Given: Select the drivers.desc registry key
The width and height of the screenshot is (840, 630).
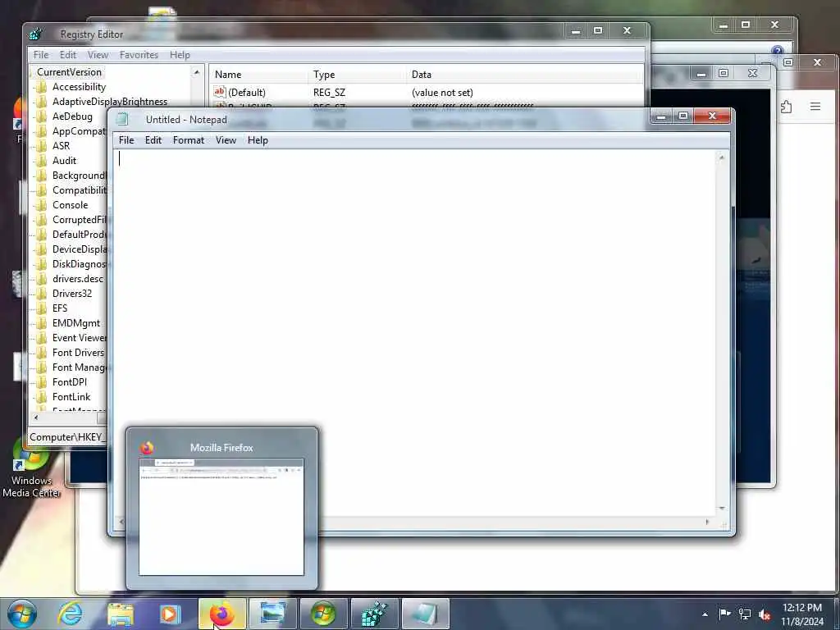Looking at the screenshot, I should tap(78, 279).
